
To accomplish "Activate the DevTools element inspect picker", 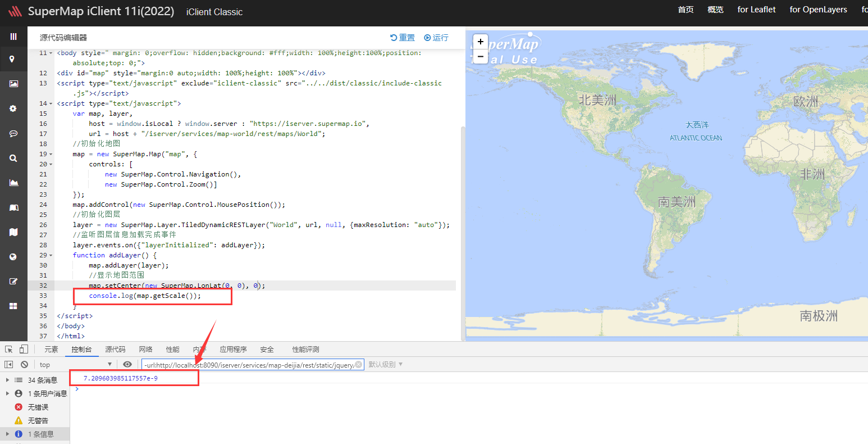I will (x=9, y=349).
